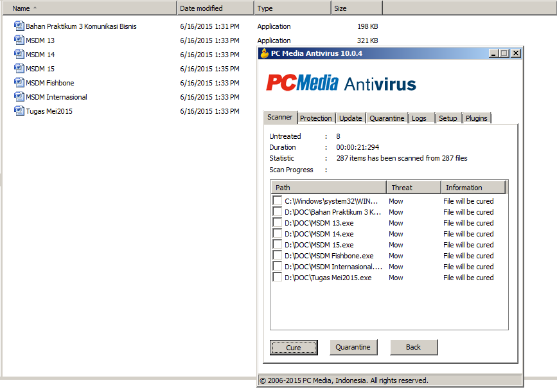Tick checkbox for D:\DOC\Tugas Mei2015.exe
The image size is (557, 392).
(277, 277)
